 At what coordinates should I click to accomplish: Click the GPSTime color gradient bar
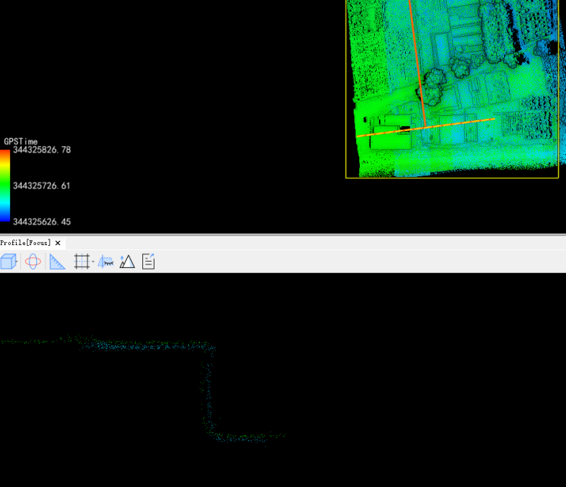click(5, 185)
